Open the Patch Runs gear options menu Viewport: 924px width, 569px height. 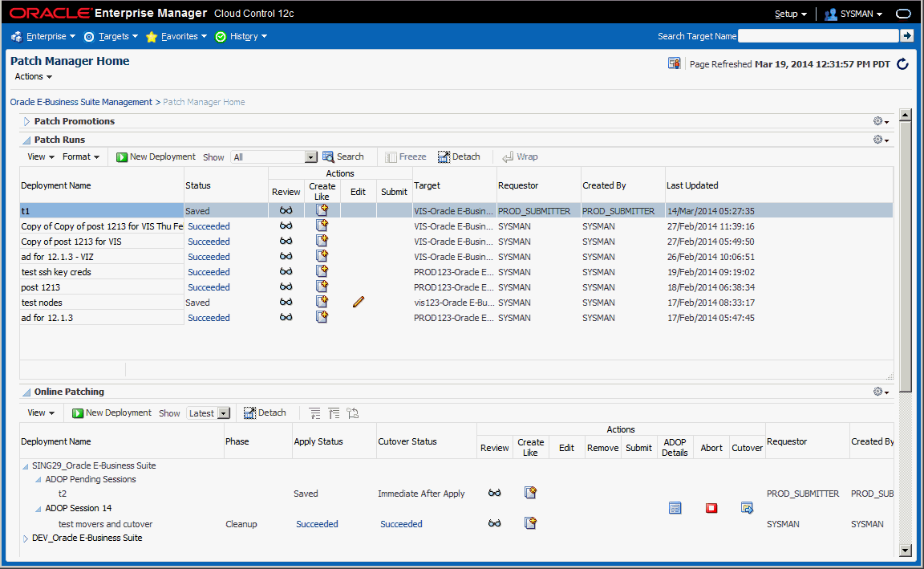pyautogui.click(x=881, y=139)
